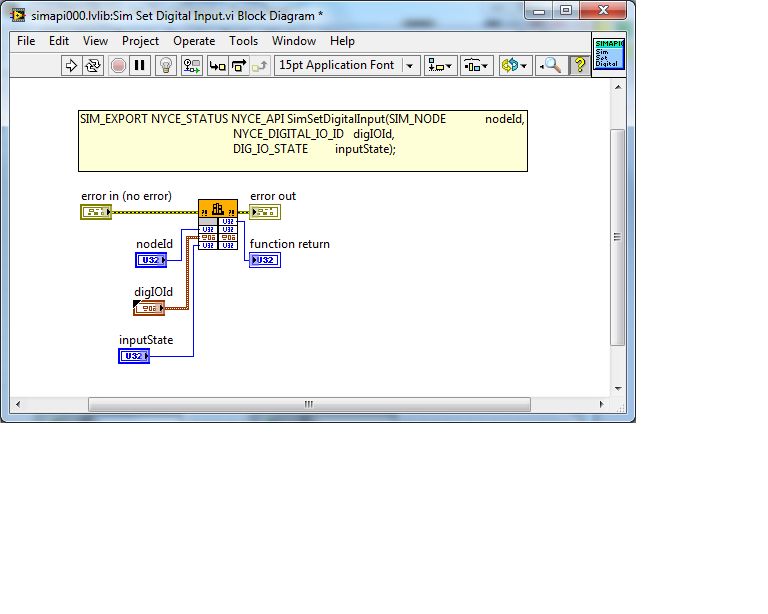This screenshot has width=768, height=614.
Task: Open the Project menu
Action: pyautogui.click(x=140, y=41)
